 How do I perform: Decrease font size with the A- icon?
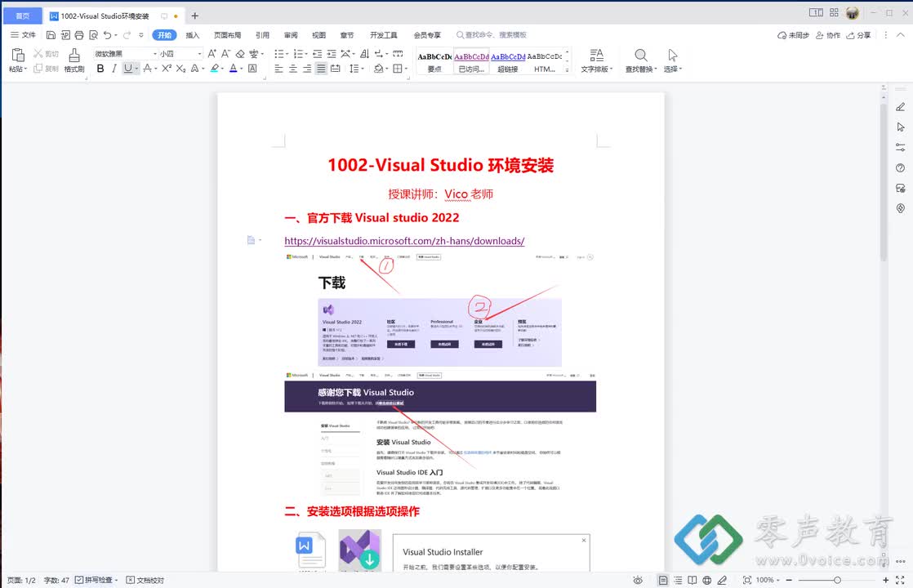click(226, 54)
